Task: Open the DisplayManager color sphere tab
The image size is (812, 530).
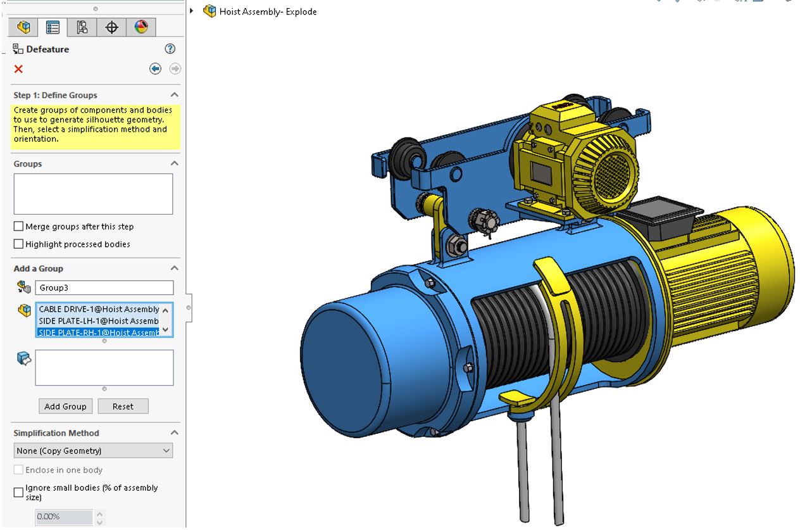Action: pyautogui.click(x=141, y=27)
